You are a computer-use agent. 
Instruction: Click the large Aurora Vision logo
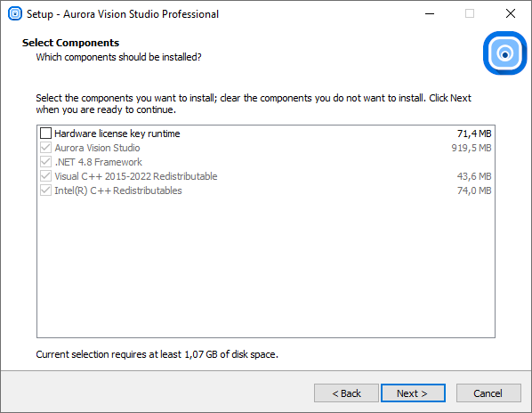coord(504,53)
